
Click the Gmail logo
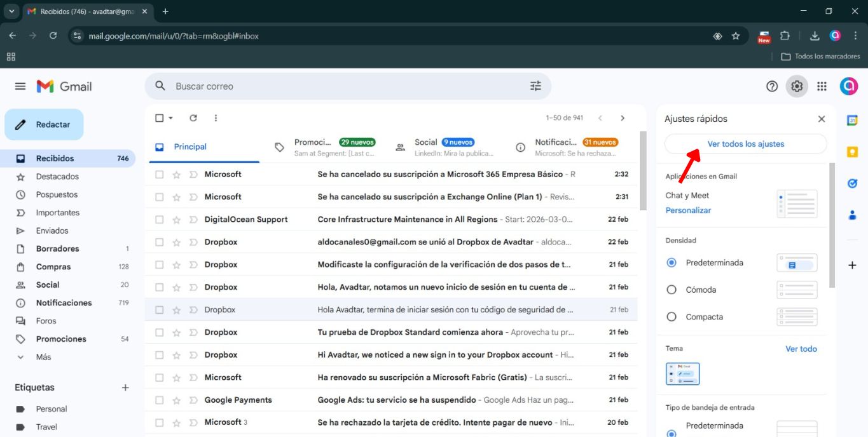click(64, 86)
